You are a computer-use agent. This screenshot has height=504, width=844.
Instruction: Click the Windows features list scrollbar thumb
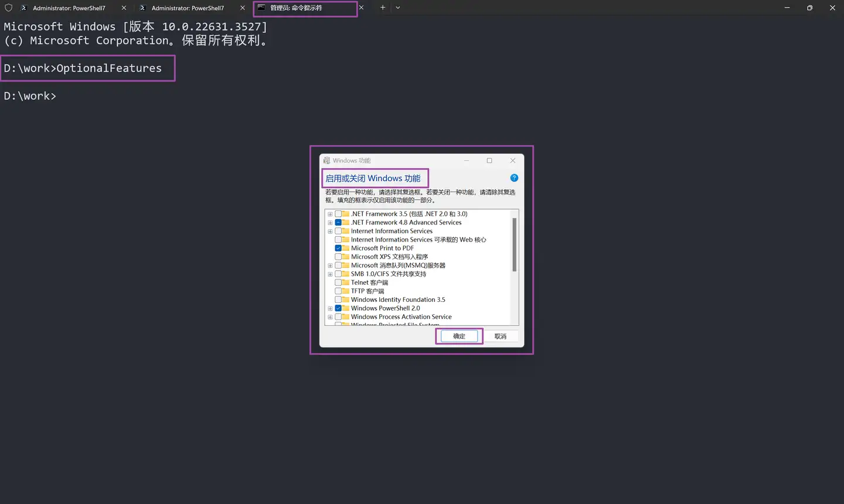coord(515,244)
